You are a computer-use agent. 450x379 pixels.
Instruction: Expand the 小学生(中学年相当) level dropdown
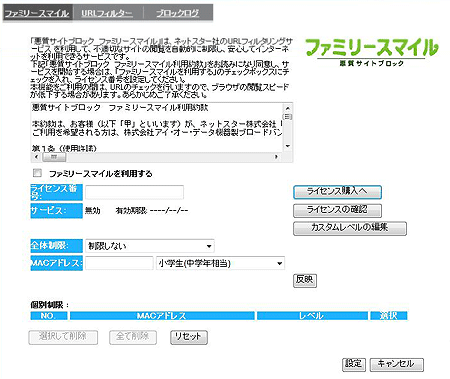point(220,263)
